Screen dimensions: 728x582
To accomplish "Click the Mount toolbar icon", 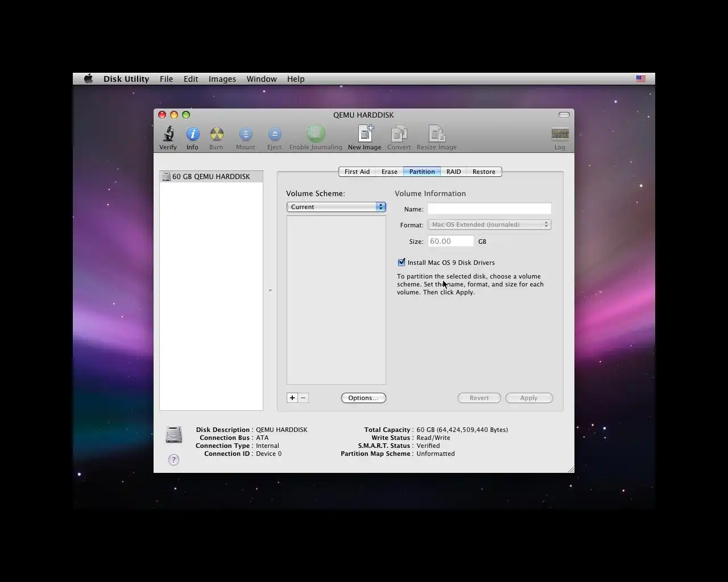I will (x=246, y=134).
